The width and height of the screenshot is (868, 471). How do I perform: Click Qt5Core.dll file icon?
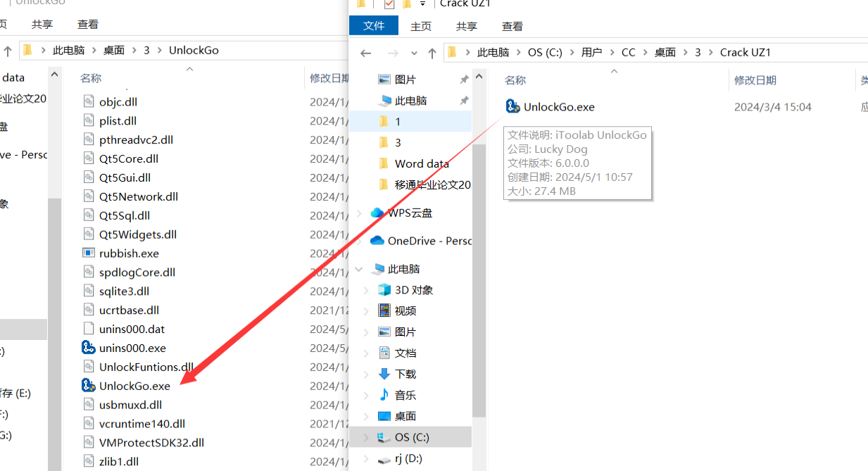point(89,158)
